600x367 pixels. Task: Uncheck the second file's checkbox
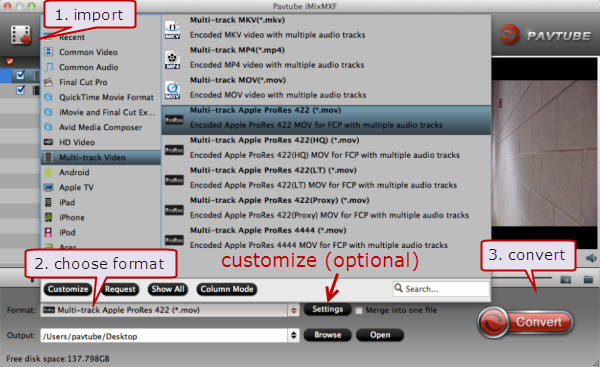coord(20,90)
